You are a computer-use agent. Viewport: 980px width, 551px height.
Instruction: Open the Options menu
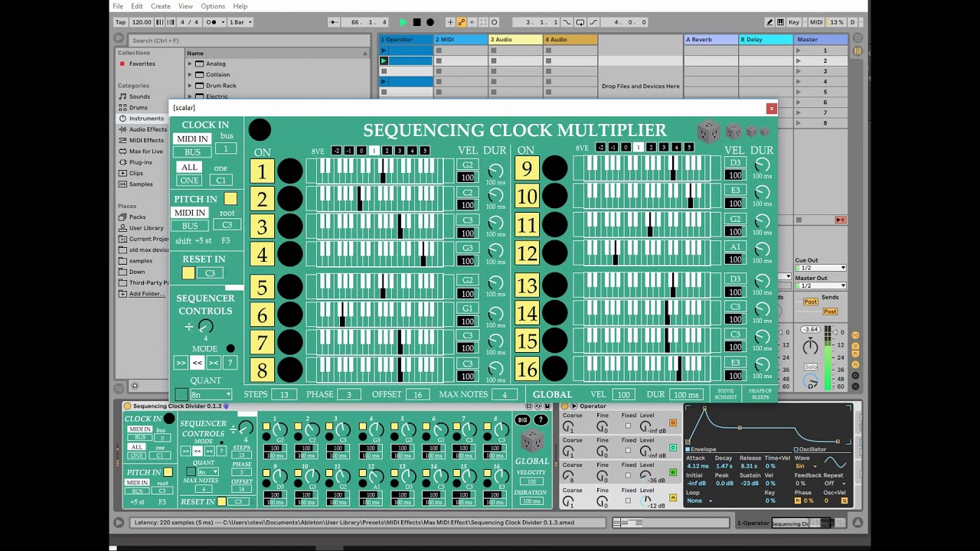[x=213, y=6]
